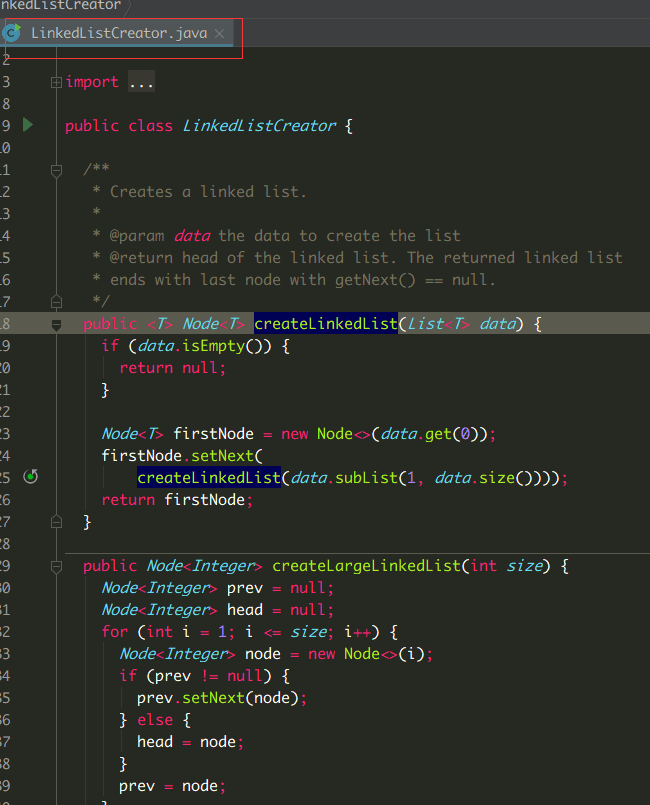Collapse the createLinkedList method fold marker
This screenshot has width=650, height=805.
click(56, 324)
